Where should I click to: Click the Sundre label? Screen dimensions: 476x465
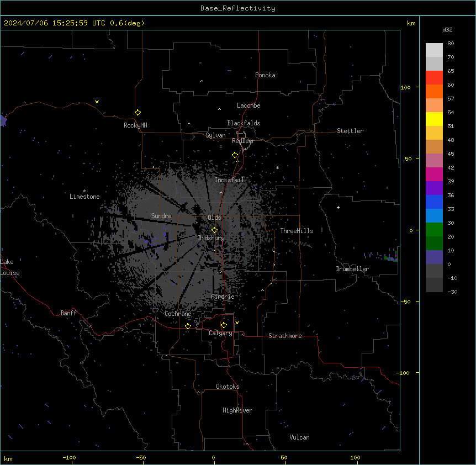(x=161, y=216)
